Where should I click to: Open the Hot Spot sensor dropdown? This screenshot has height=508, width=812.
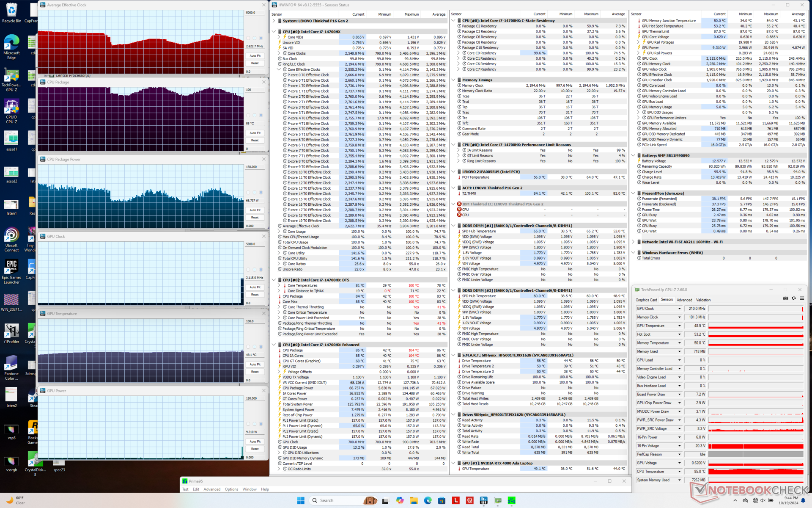coord(680,334)
